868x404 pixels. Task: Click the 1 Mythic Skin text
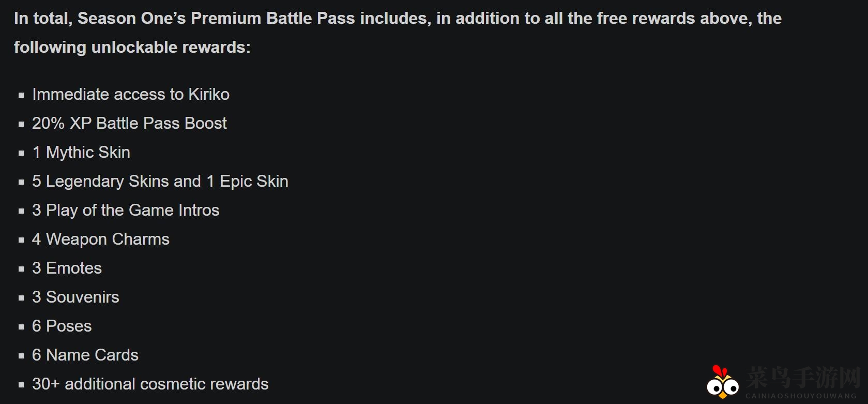pyautogui.click(x=81, y=152)
